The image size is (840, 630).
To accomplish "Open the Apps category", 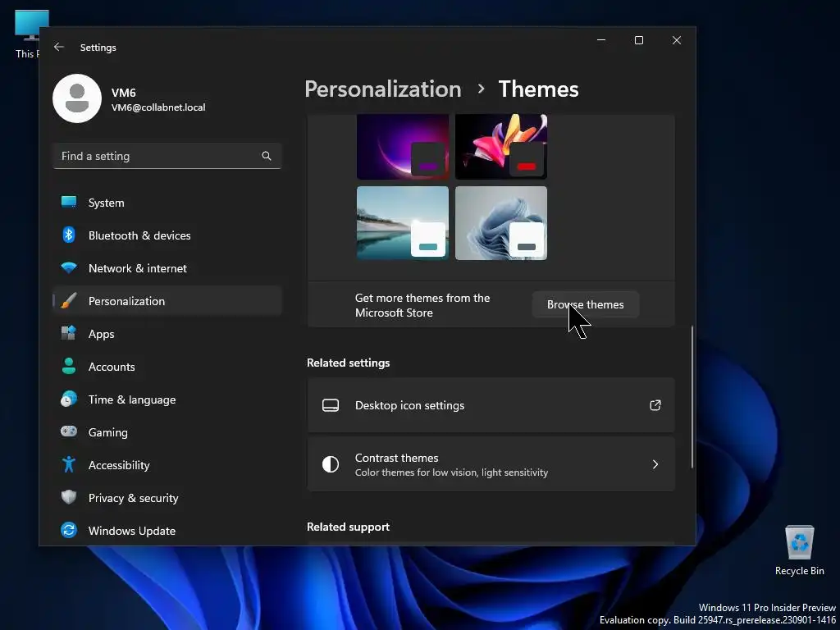I will pyautogui.click(x=167, y=334).
